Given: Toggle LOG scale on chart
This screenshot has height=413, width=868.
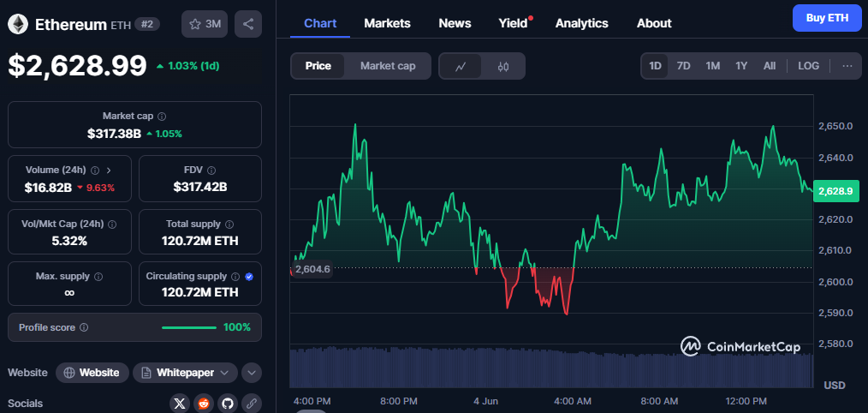Looking at the screenshot, I should click(x=808, y=66).
